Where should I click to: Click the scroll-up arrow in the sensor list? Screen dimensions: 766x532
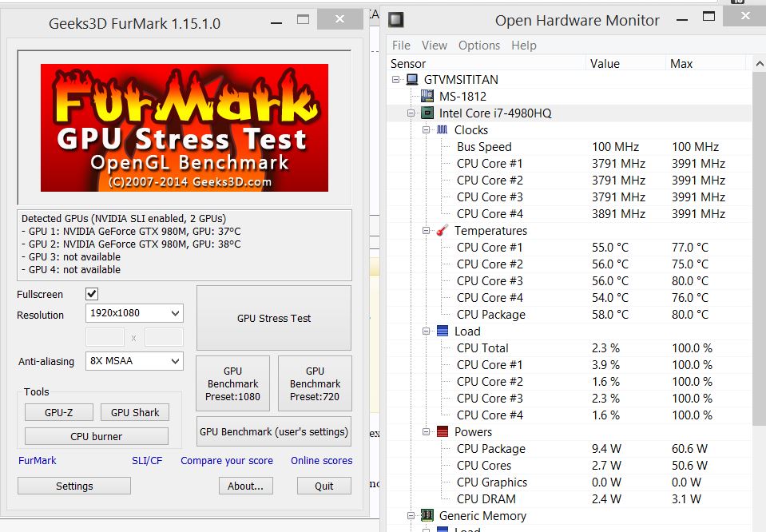pyautogui.click(x=759, y=64)
